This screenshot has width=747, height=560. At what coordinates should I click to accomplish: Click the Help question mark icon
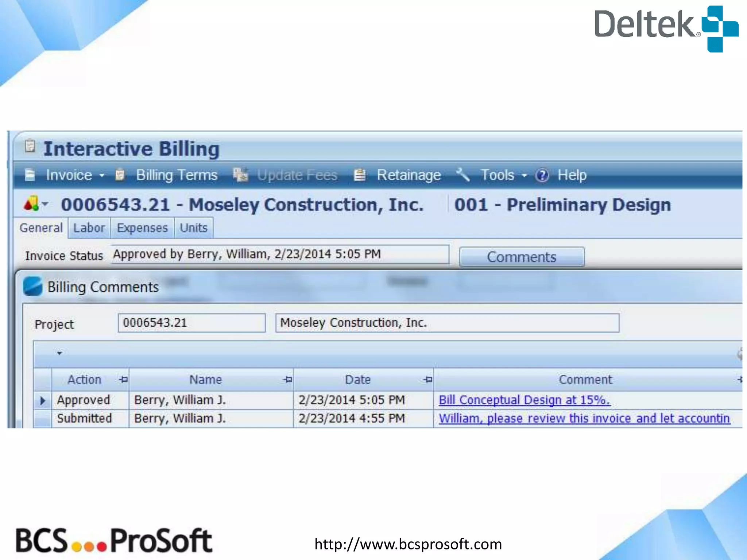[x=542, y=175]
